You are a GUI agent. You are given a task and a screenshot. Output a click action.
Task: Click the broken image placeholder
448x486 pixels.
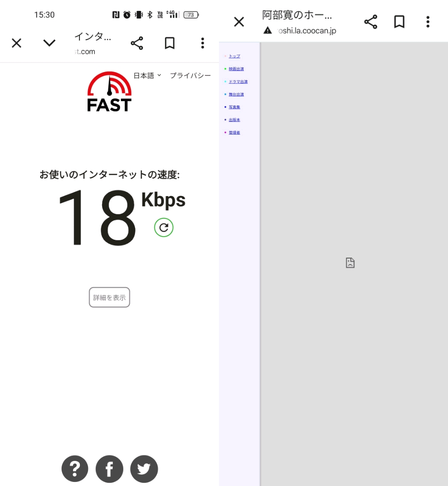click(350, 263)
